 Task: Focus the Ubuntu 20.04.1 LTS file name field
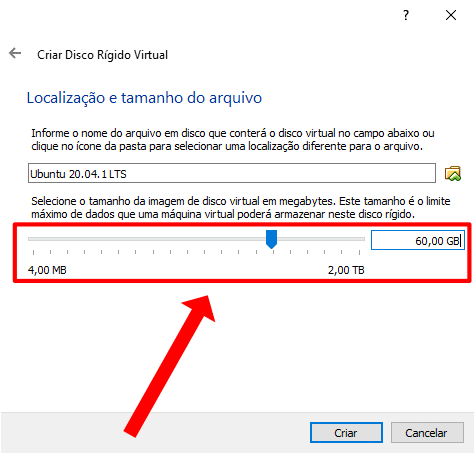[x=232, y=173]
